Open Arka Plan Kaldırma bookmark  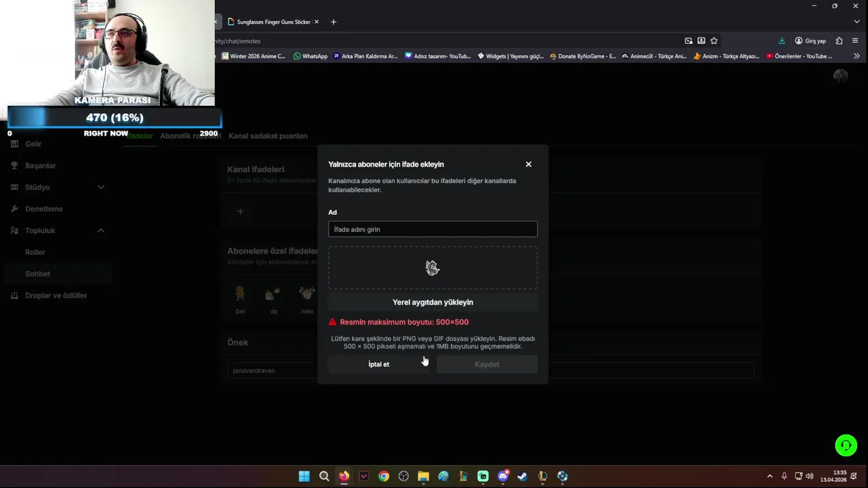click(x=366, y=56)
